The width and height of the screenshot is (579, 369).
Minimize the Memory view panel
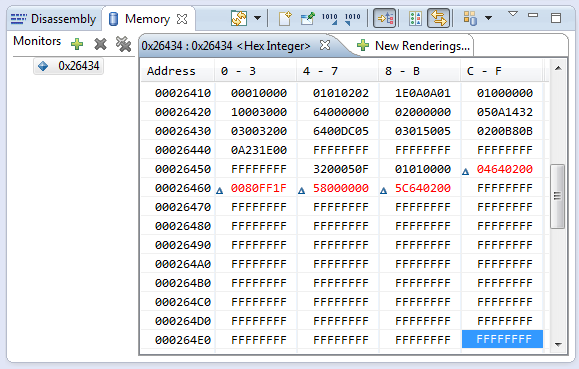[533, 15]
